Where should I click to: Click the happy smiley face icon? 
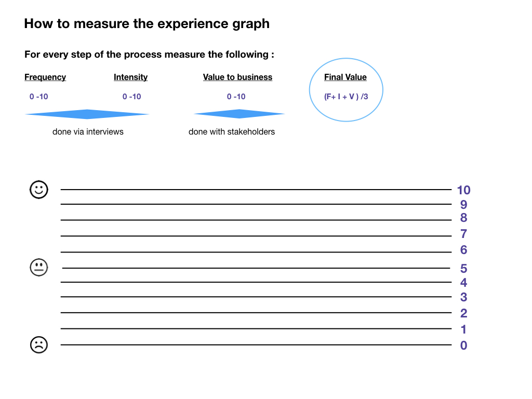pyautogui.click(x=39, y=190)
